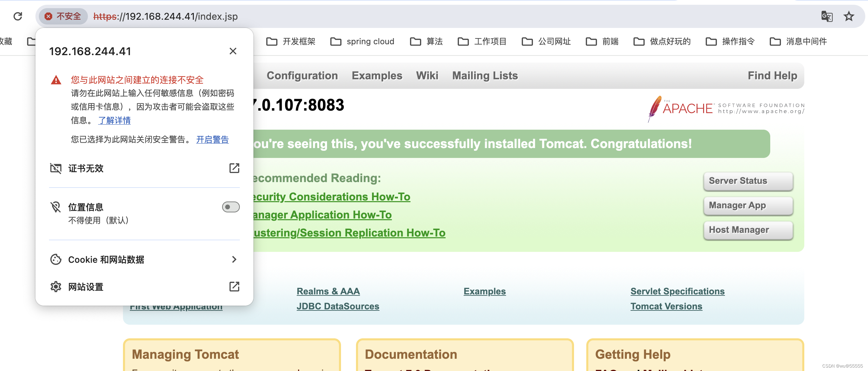Click the invalid certificate icon

coord(56,168)
